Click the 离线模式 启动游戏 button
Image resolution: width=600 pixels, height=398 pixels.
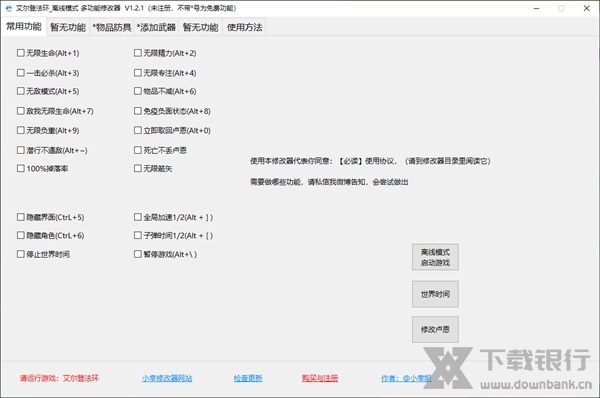pos(435,257)
